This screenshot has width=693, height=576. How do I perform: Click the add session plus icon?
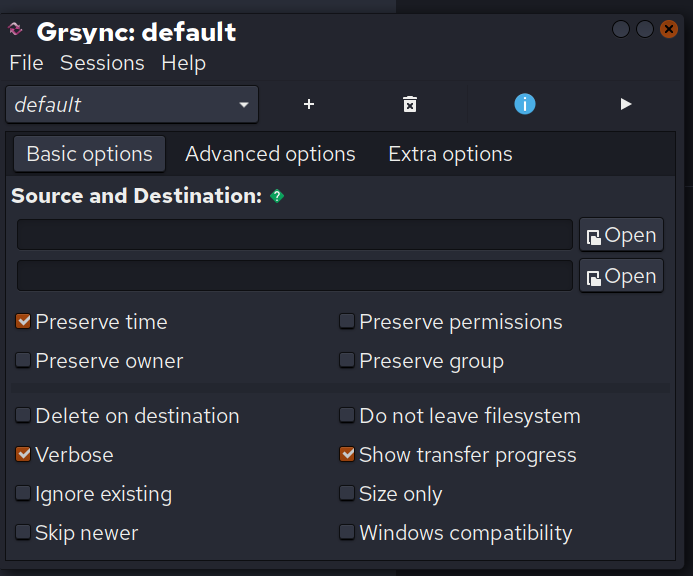[x=309, y=104]
